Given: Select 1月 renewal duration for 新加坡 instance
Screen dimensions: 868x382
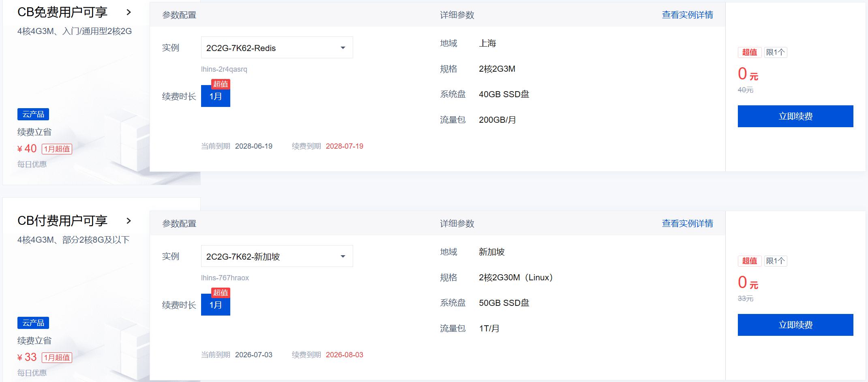Looking at the screenshot, I should pos(216,305).
